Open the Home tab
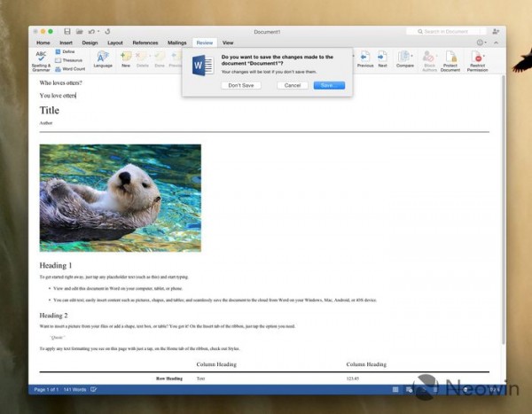Viewport: 532px width, 414px height. 43,43
